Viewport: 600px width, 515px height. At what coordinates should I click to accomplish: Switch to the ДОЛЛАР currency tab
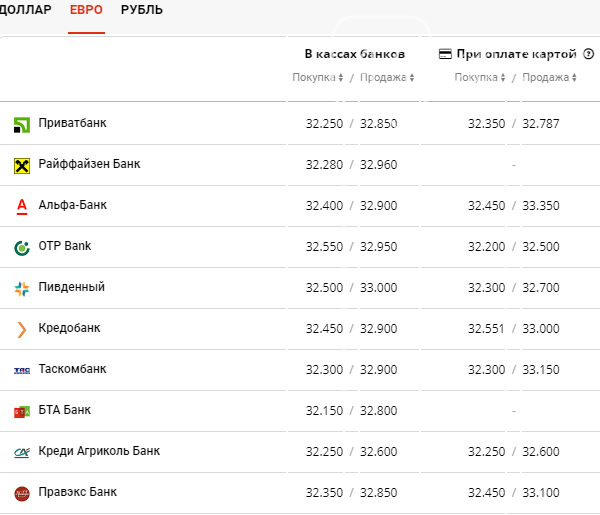[25, 10]
